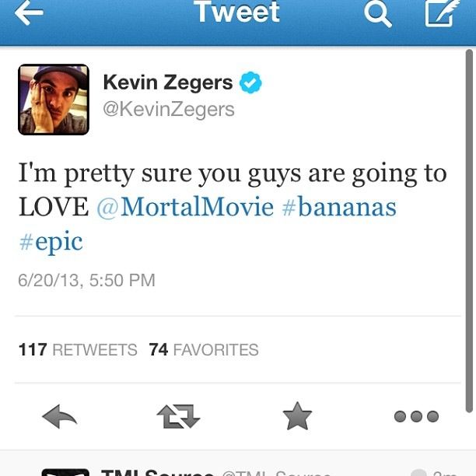Go back using the left arrow
The width and height of the screenshot is (476, 476).
point(29,12)
